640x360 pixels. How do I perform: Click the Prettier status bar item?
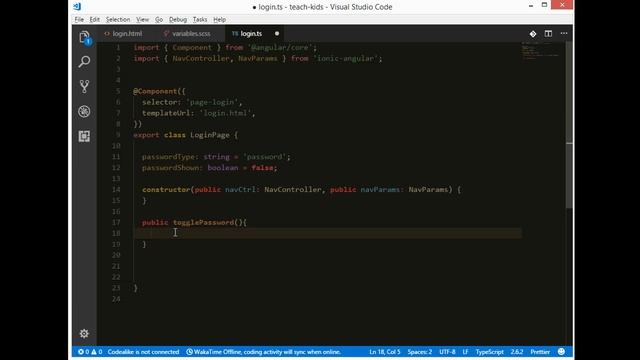tap(540, 351)
